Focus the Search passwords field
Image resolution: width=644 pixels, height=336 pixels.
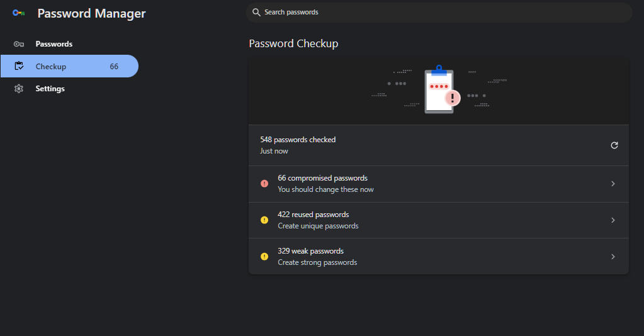[x=439, y=13]
